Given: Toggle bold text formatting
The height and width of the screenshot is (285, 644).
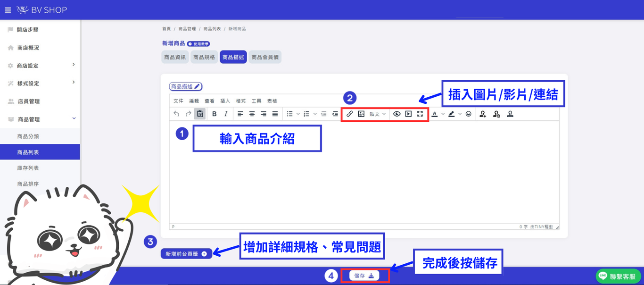Looking at the screenshot, I should [x=215, y=114].
